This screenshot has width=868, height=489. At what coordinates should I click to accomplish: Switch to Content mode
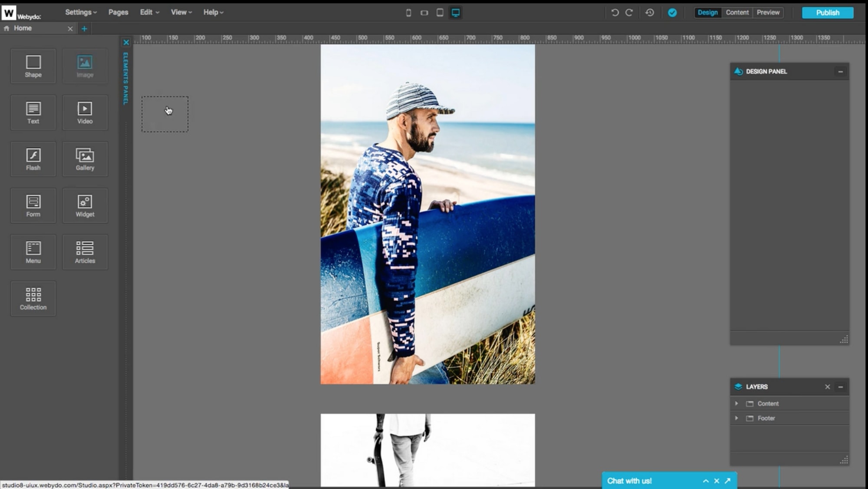[x=737, y=13]
